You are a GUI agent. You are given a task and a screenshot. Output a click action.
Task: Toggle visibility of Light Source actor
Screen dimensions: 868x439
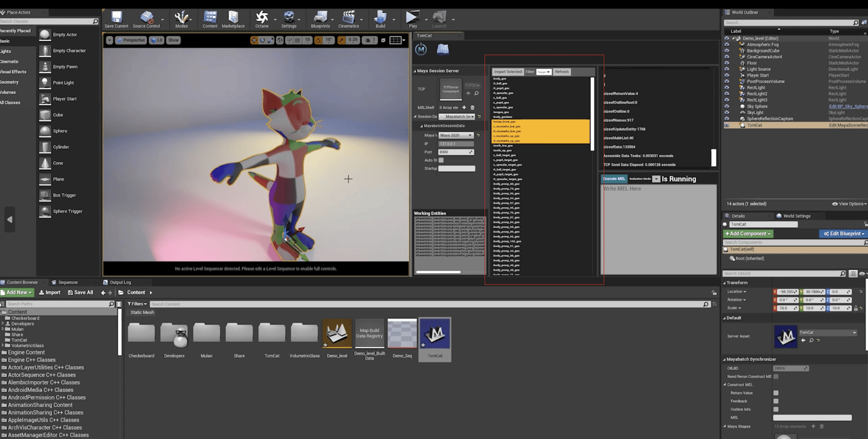(726, 69)
